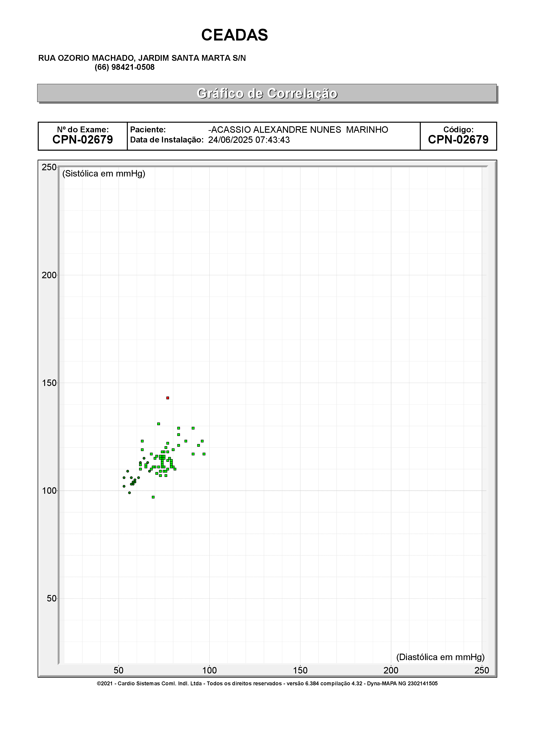Click the Código label
535x756 pixels.
coord(458,130)
